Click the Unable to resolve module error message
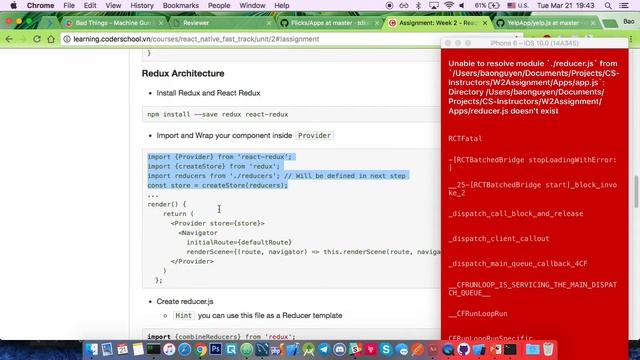640x360 pixels. coord(533,87)
